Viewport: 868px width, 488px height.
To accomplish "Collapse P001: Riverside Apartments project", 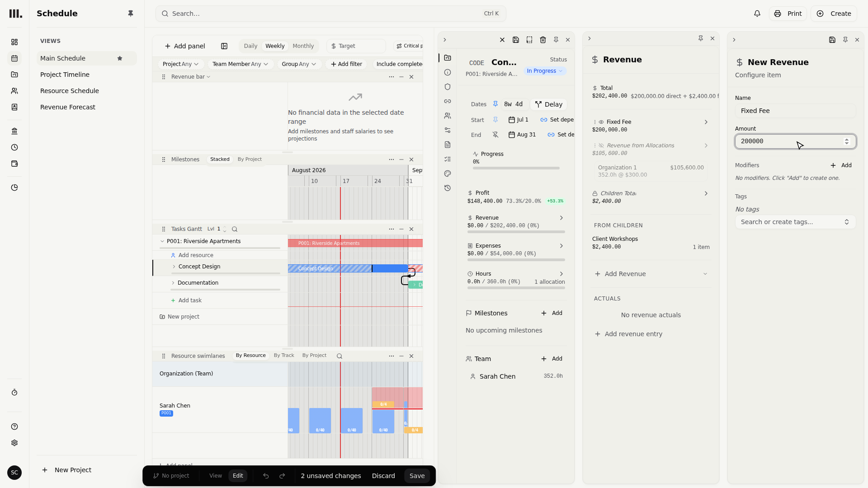I will pyautogui.click(x=162, y=241).
